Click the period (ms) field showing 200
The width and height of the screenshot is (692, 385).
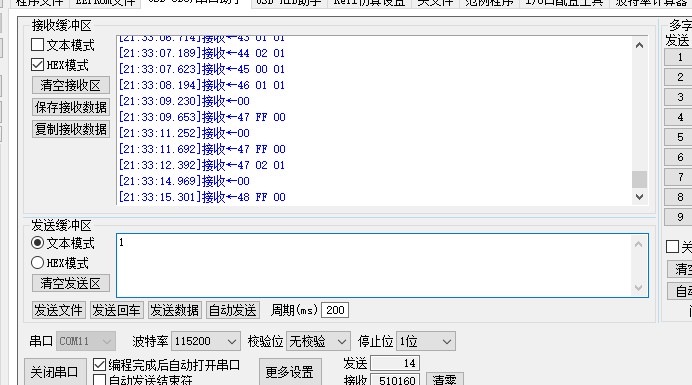335,310
